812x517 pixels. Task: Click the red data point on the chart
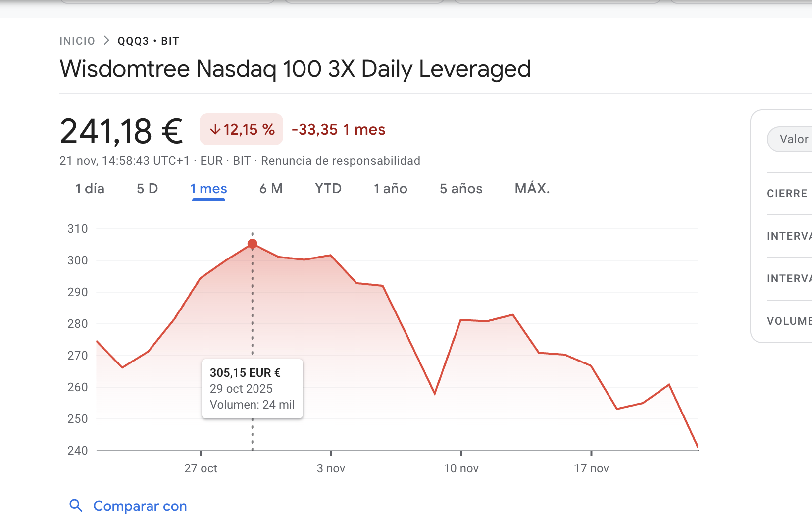tap(253, 244)
